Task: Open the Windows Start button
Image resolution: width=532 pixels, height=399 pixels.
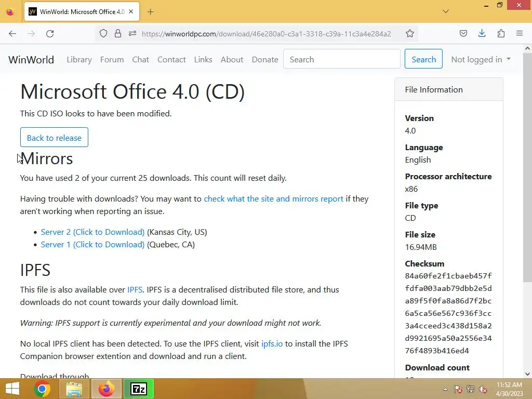Action: [12, 389]
